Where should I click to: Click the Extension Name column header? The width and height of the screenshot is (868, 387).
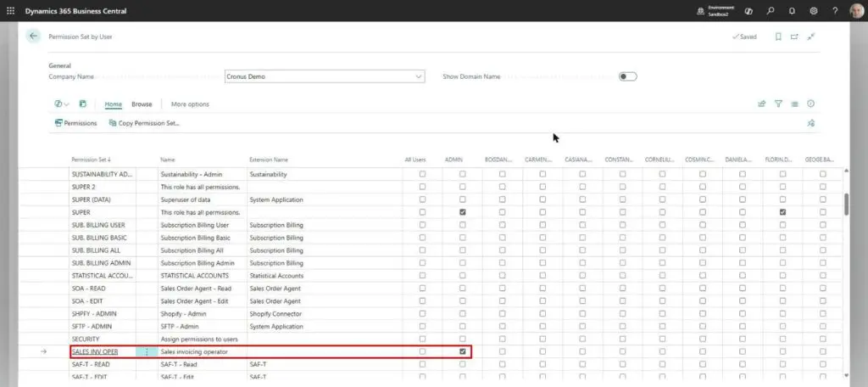269,160
